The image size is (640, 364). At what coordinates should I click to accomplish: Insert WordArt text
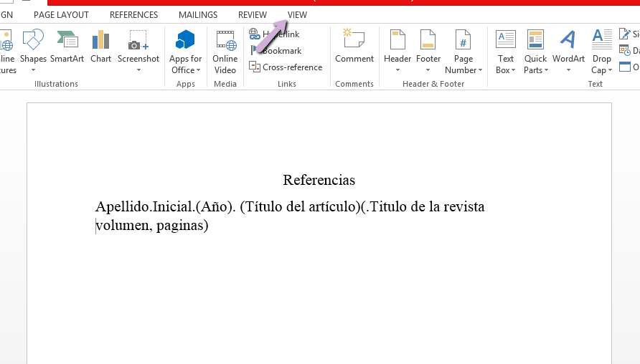click(568, 52)
